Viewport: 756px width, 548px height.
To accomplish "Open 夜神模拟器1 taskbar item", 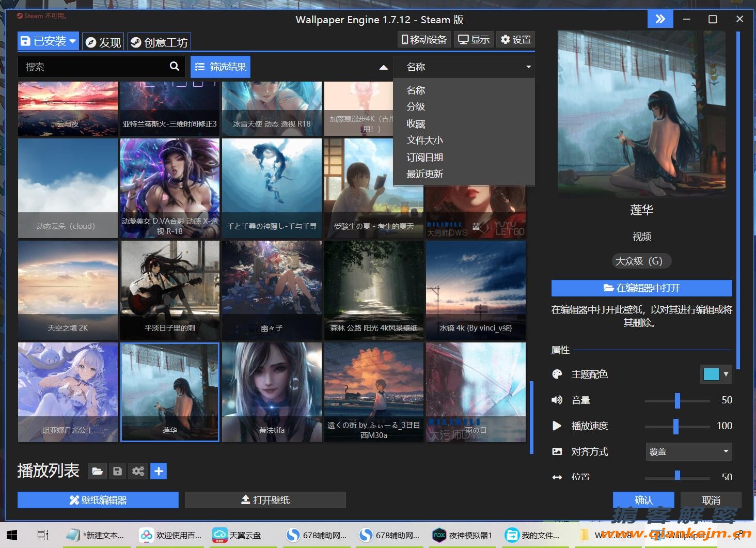I will click(x=462, y=535).
